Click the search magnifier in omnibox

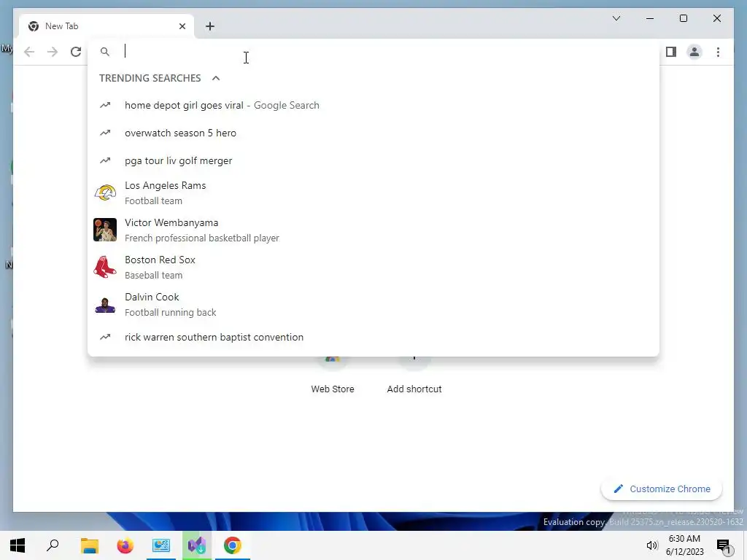105,52
